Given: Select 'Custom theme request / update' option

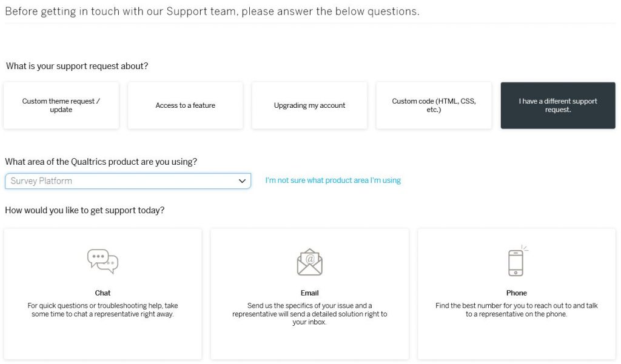Looking at the screenshot, I should click(x=61, y=105).
